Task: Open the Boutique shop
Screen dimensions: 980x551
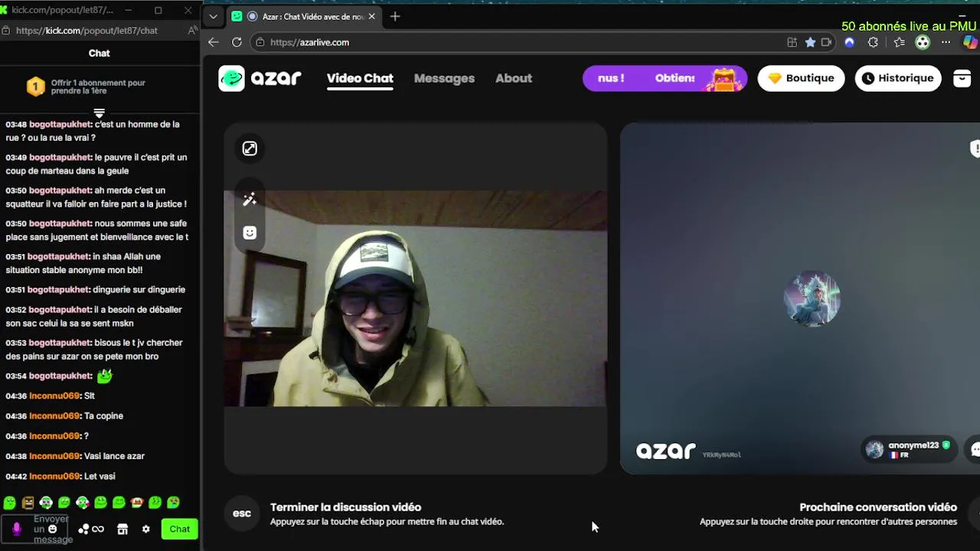Action: [801, 78]
